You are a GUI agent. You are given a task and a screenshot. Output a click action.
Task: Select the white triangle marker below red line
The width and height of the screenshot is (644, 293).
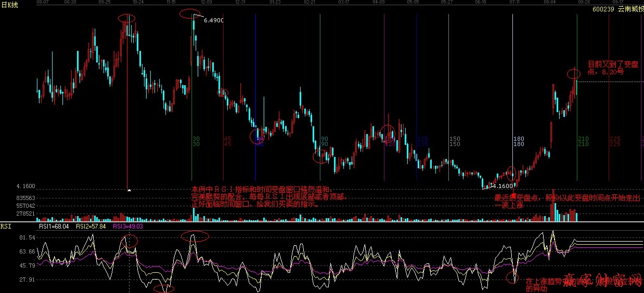(129, 190)
